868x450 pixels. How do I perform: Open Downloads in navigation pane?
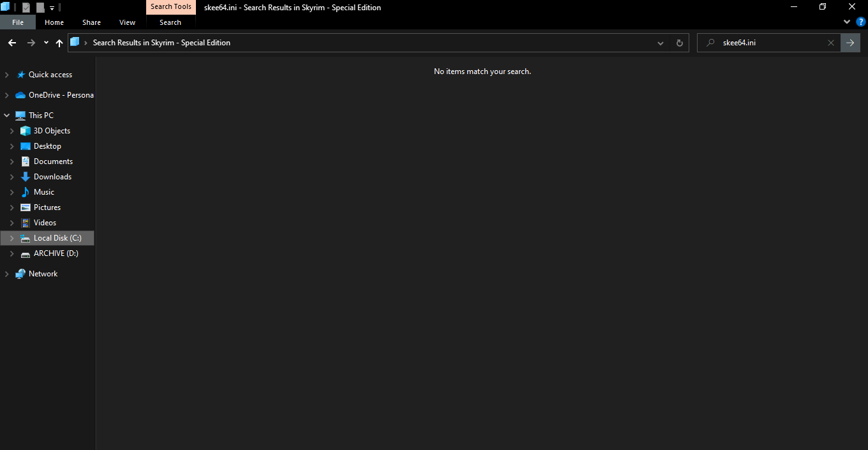click(52, 177)
